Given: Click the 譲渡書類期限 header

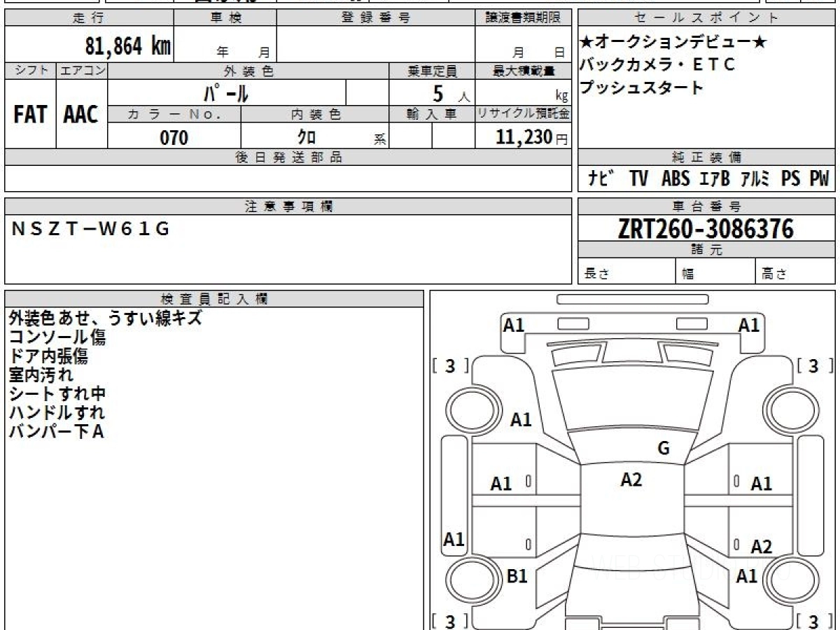Looking at the screenshot, I should (x=523, y=18).
